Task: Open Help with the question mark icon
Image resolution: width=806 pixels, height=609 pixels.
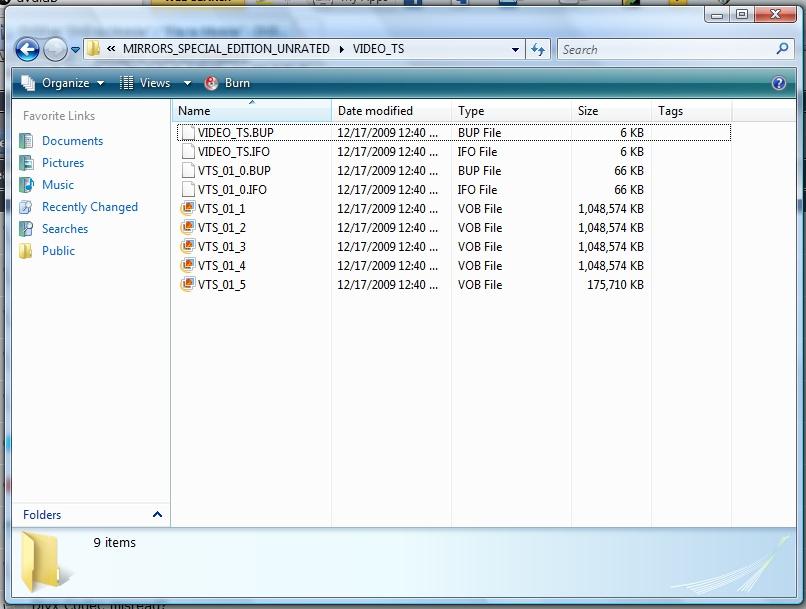Action: click(779, 83)
